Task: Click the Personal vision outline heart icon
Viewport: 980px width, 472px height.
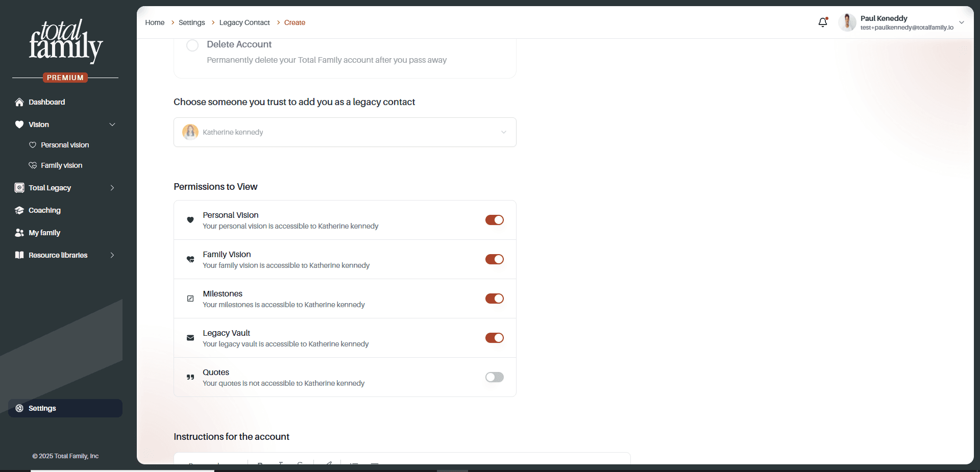Action: point(33,145)
